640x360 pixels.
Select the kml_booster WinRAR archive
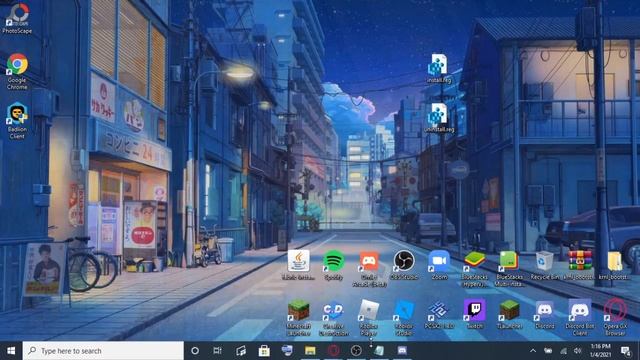pyautogui.click(x=580, y=265)
